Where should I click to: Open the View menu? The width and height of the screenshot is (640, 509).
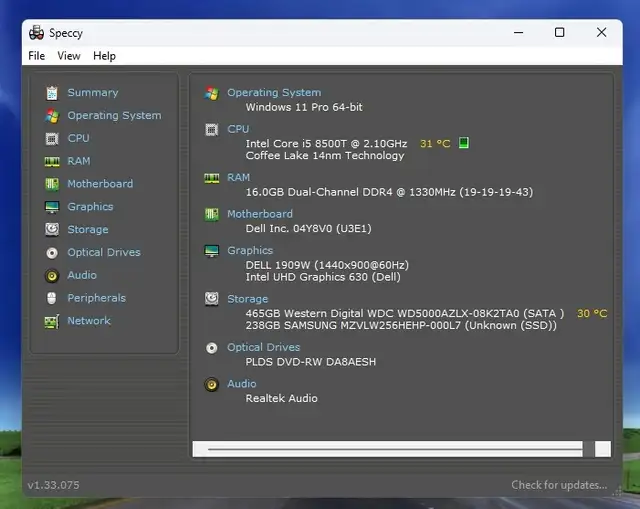(69, 56)
